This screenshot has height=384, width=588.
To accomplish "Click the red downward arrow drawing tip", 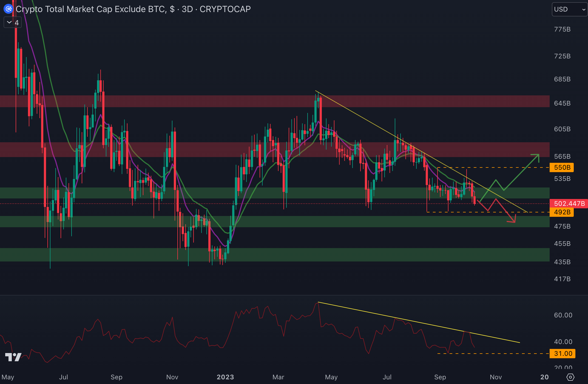I will (514, 221).
